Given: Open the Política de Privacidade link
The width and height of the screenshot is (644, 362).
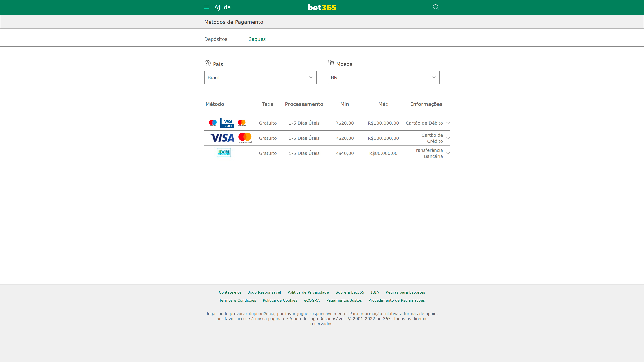Looking at the screenshot, I should tap(308, 292).
